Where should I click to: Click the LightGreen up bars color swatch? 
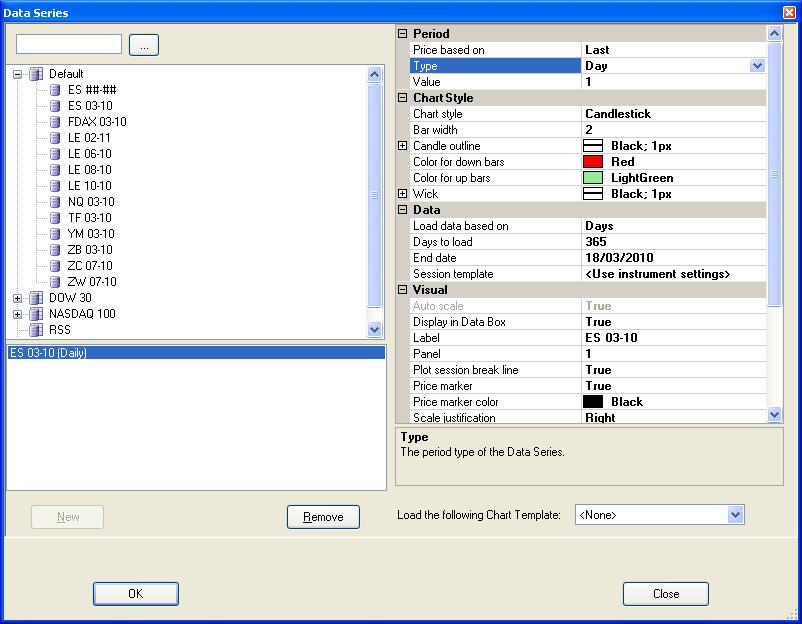(593, 178)
